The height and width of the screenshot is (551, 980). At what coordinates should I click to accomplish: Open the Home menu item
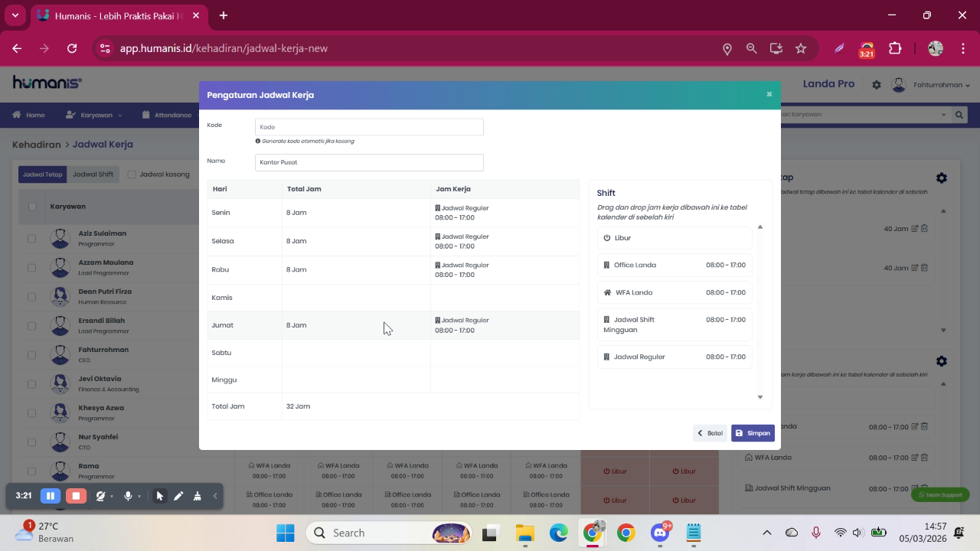click(x=28, y=115)
